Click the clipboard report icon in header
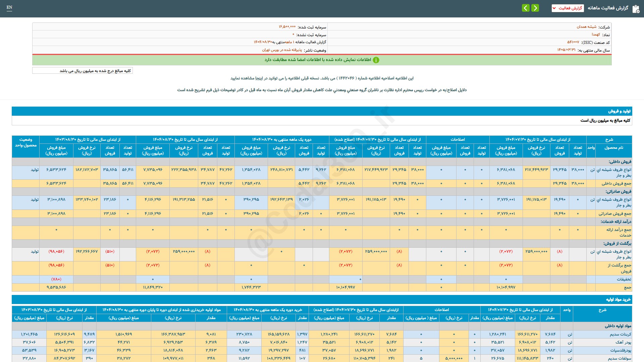 point(636,9)
